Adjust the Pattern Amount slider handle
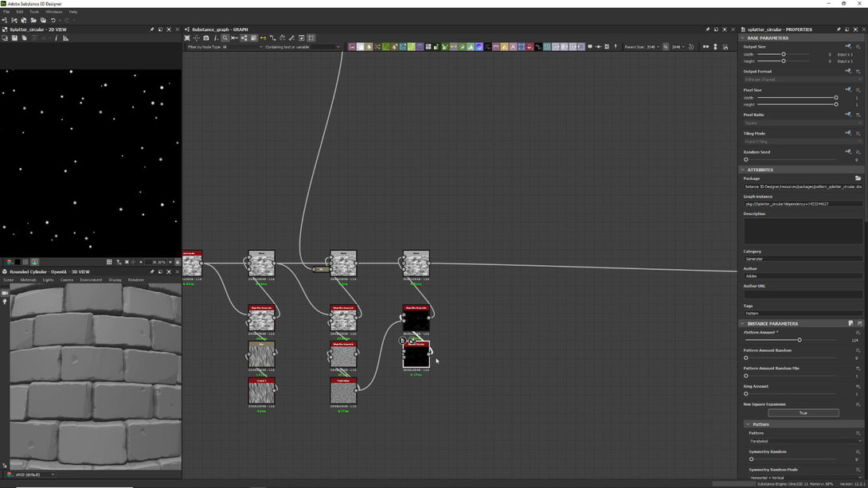This screenshot has width=868, height=488. [x=799, y=340]
